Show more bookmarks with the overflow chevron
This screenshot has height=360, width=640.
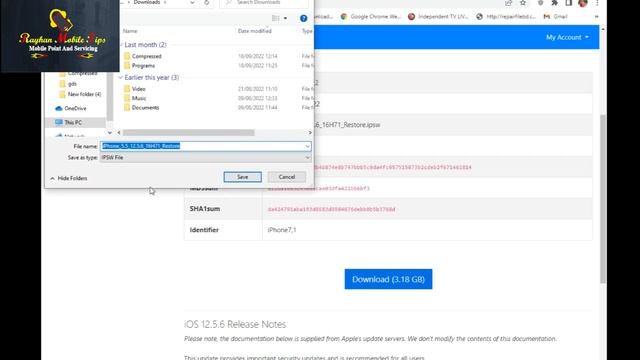(x=597, y=17)
